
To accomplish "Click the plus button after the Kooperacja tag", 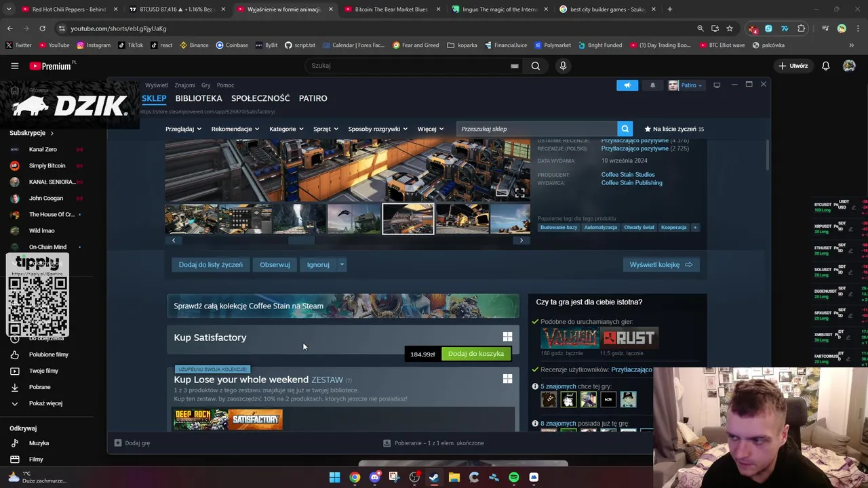I will coord(695,228).
